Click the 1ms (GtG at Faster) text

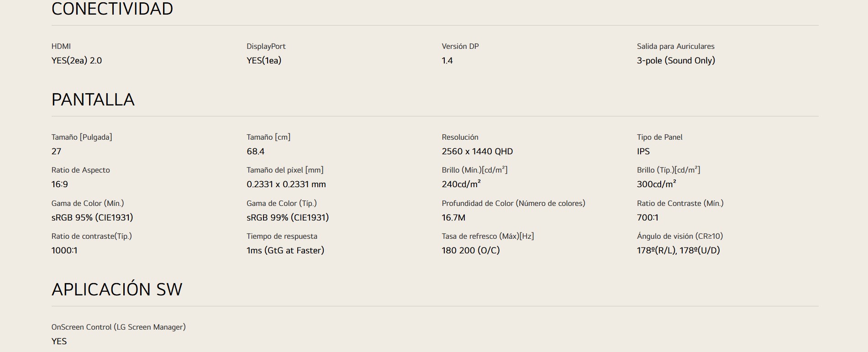point(285,250)
